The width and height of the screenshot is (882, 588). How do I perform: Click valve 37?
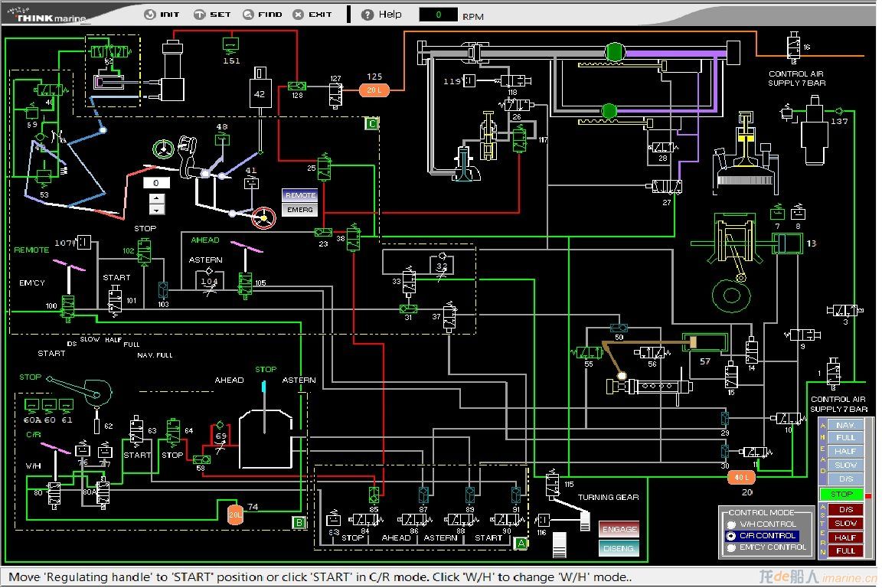(449, 317)
